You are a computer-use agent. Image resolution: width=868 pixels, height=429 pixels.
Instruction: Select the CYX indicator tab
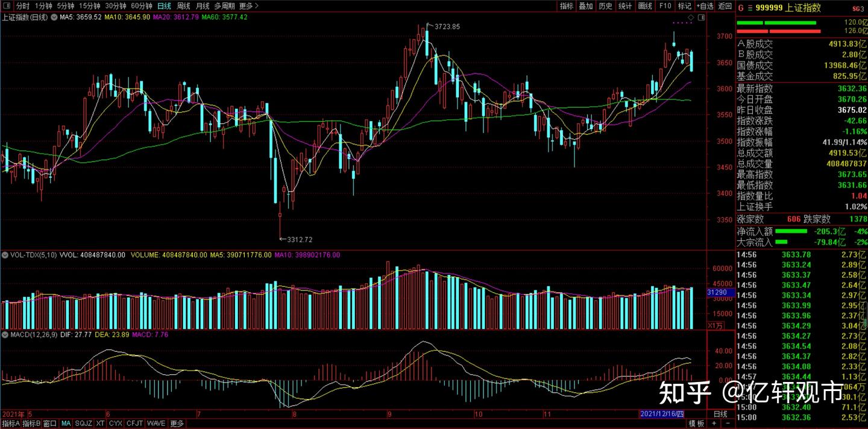tap(116, 424)
